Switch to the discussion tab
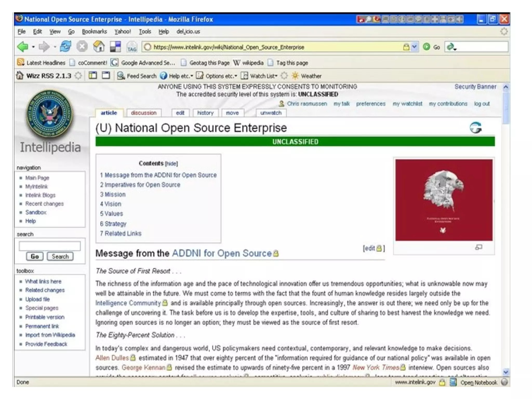Screen dimensions: 532x399 pyautogui.click(x=144, y=113)
